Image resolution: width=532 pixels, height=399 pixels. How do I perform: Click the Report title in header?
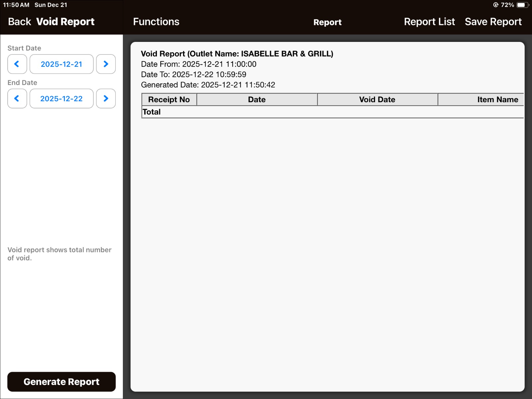[x=327, y=22]
